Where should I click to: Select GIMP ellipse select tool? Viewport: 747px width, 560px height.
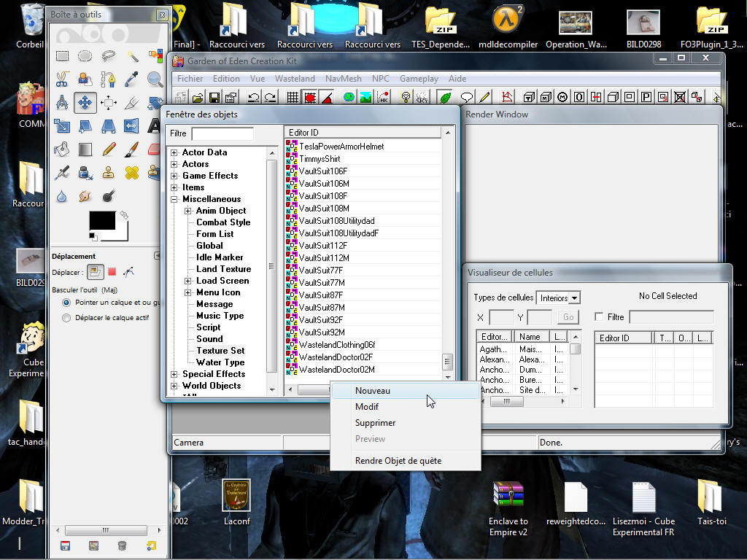click(x=85, y=56)
